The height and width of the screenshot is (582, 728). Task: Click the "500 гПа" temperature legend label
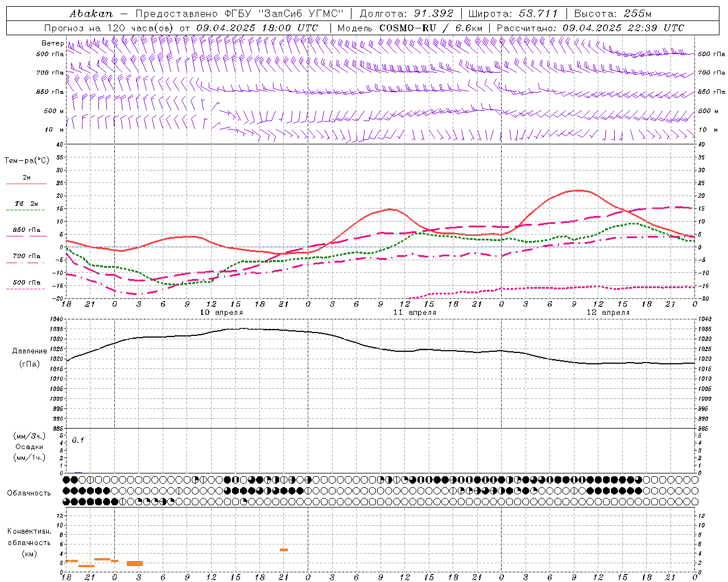(27, 282)
